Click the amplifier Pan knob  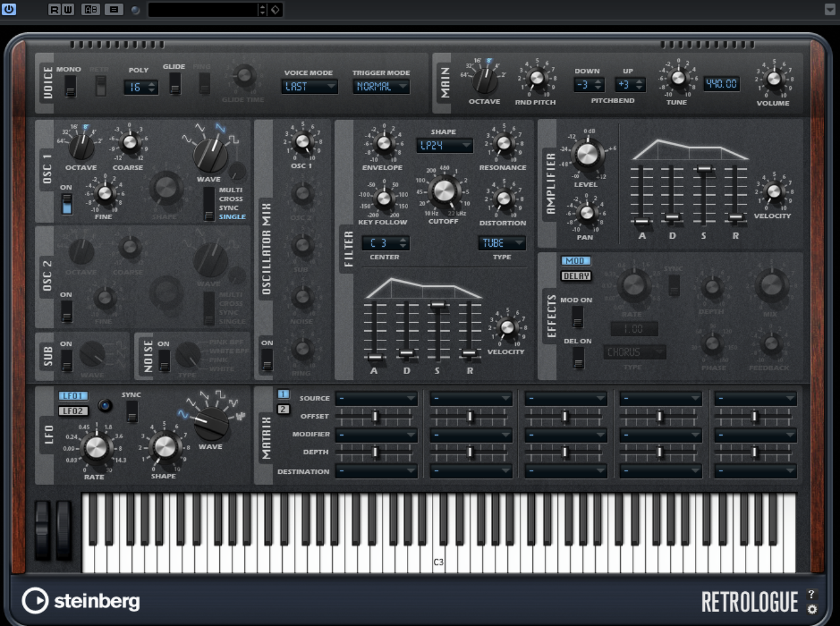[x=587, y=212]
